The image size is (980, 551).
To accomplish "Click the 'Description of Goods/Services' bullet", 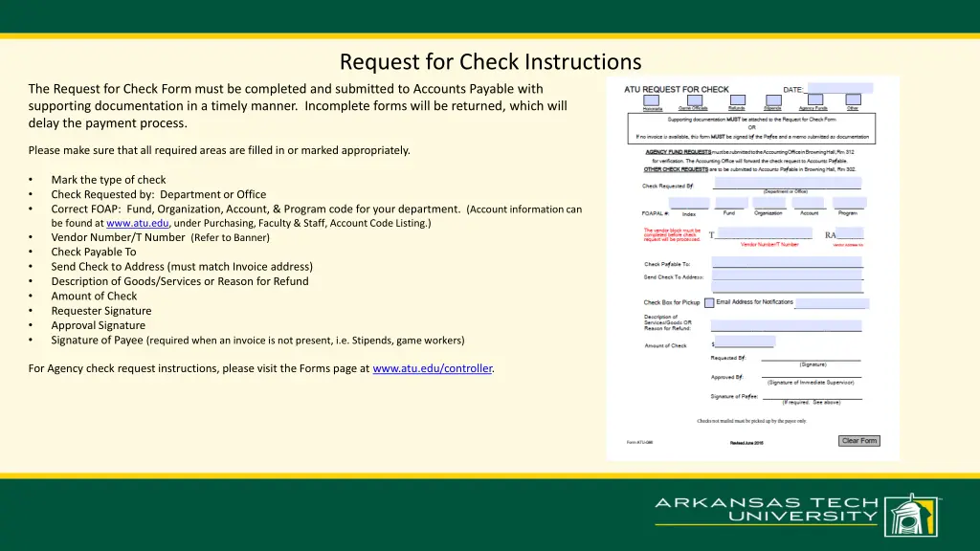I will [x=180, y=281].
